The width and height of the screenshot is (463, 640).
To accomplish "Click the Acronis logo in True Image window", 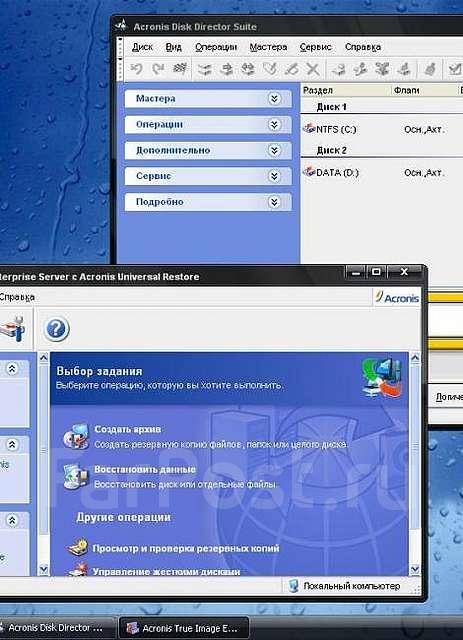I will pos(397,298).
